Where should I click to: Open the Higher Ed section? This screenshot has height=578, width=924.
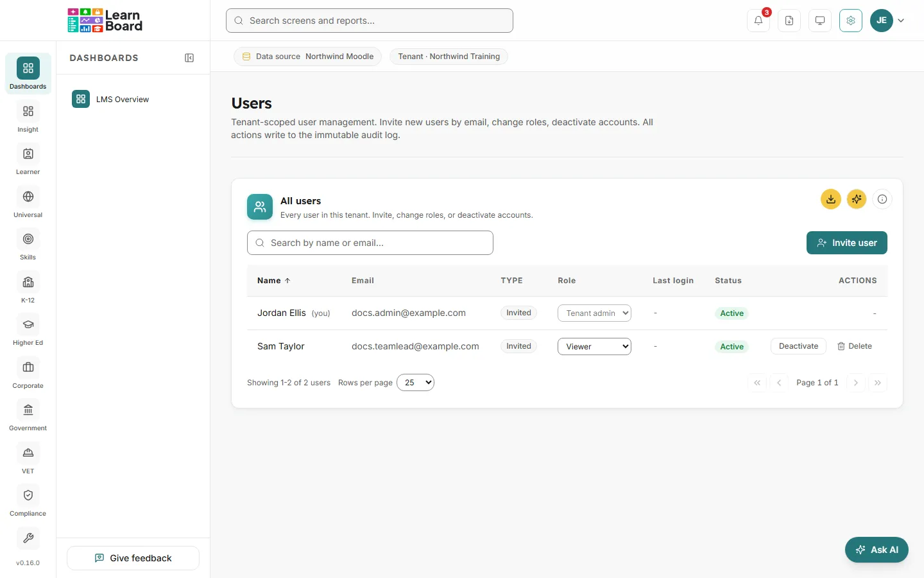pyautogui.click(x=28, y=330)
